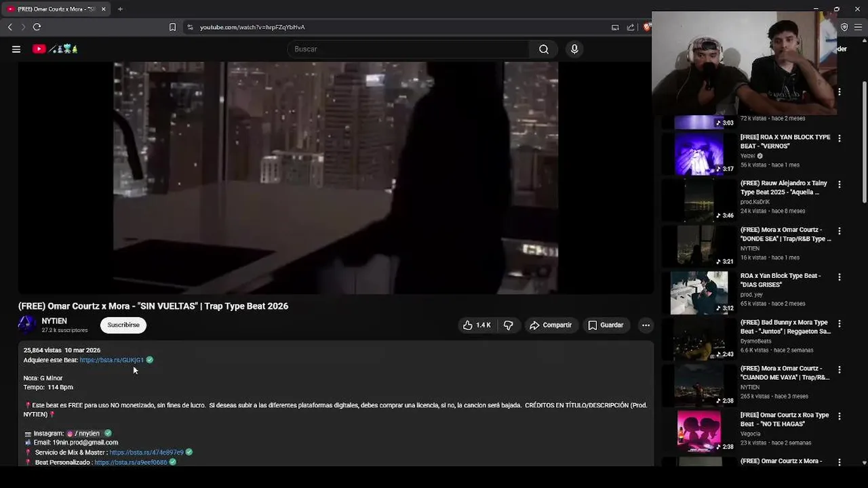Open the screen cast icon in address bar
The width and height of the screenshot is (868, 488).
pos(615,27)
